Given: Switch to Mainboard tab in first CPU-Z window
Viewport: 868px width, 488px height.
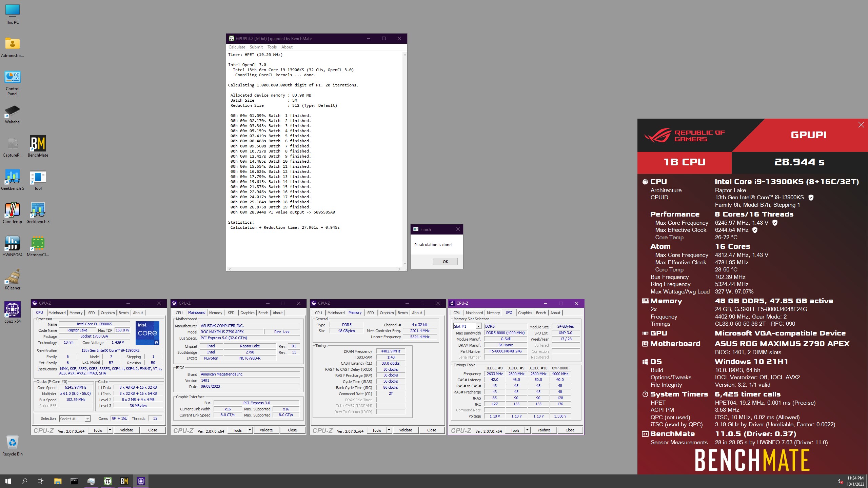Looking at the screenshot, I should (x=57, y=313).
